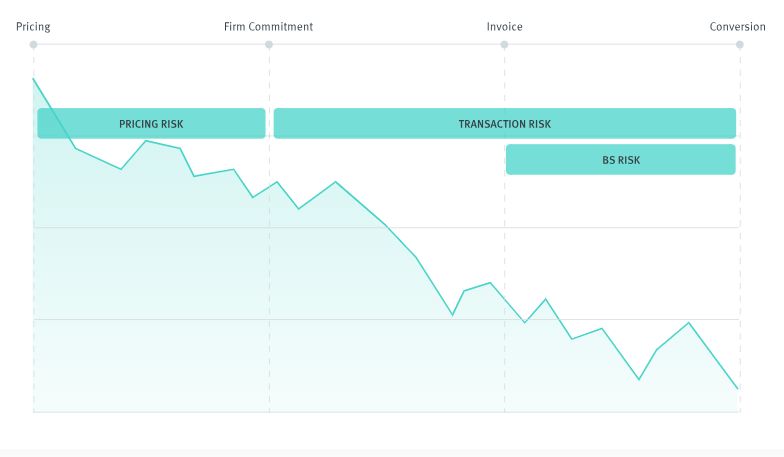
Task: Select the BS RISK bar
Action: click(620, 160)
